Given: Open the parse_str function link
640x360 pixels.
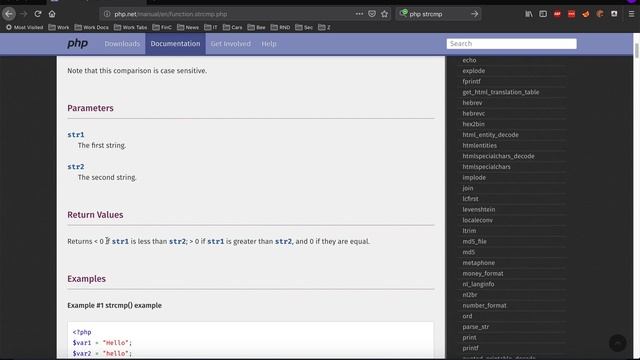Looking at the screenshot, I should click(x=476, y=327).
